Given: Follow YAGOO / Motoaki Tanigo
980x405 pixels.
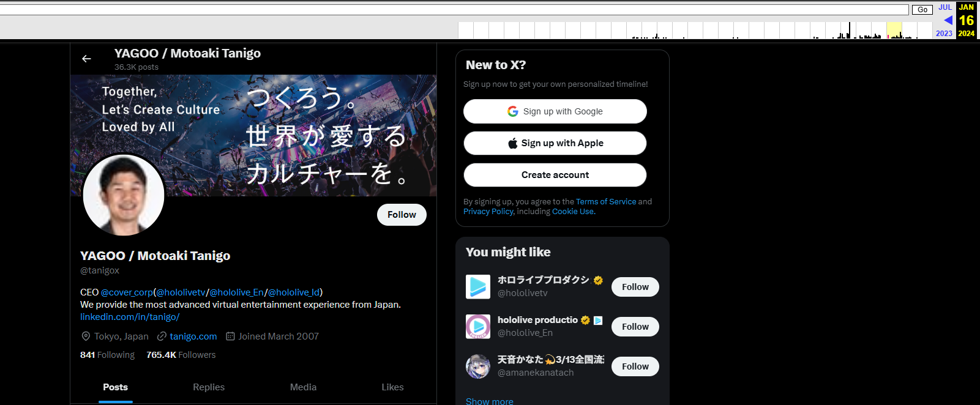Looking at the screenshot, I should click(x=402, y=215).
